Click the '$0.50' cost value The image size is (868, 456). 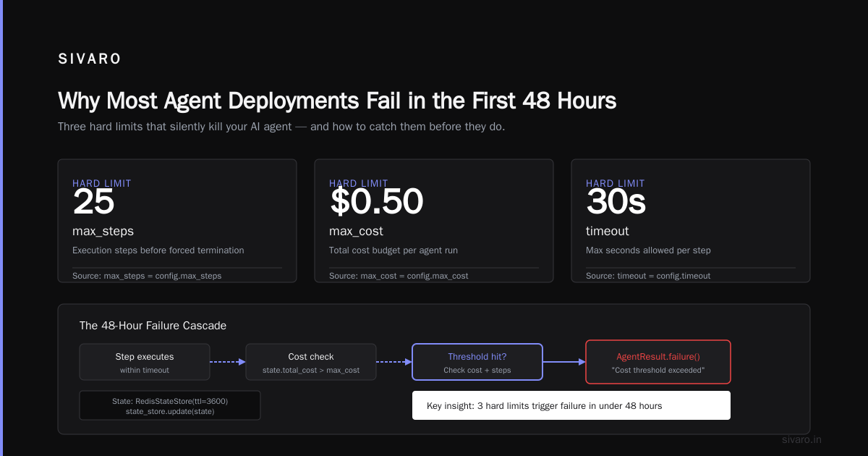click(376, 202)
